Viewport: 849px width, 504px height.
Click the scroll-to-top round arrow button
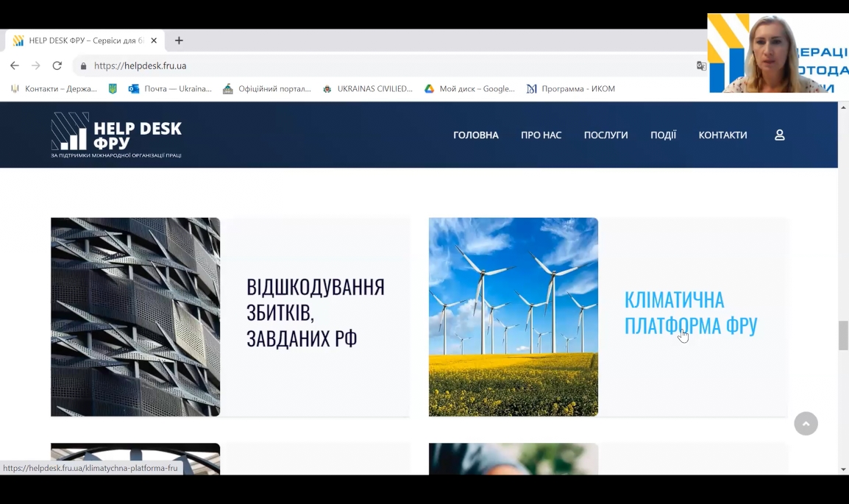tap(806, 423)
